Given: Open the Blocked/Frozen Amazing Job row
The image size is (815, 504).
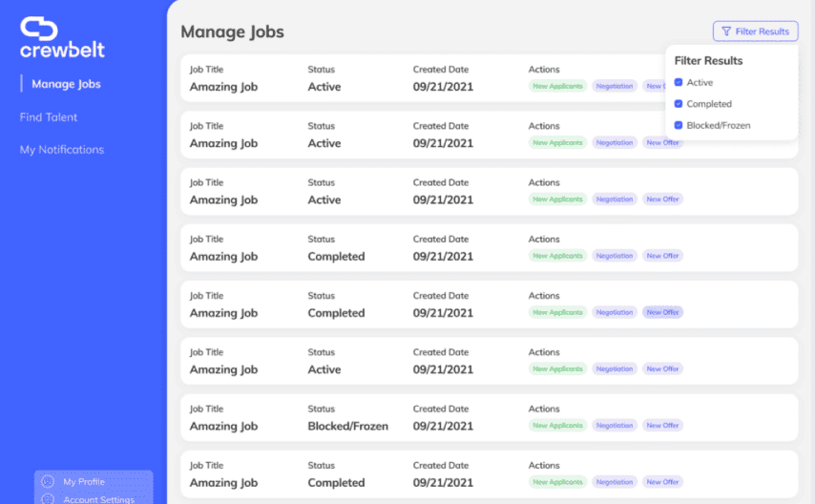Looking at the screenshot, I should (223, 427).
